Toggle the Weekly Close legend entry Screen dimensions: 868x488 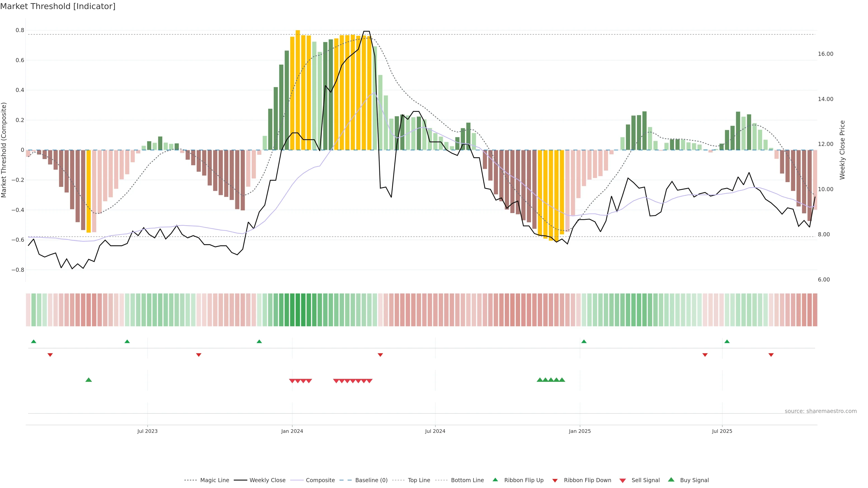click(x=267, y=480)
